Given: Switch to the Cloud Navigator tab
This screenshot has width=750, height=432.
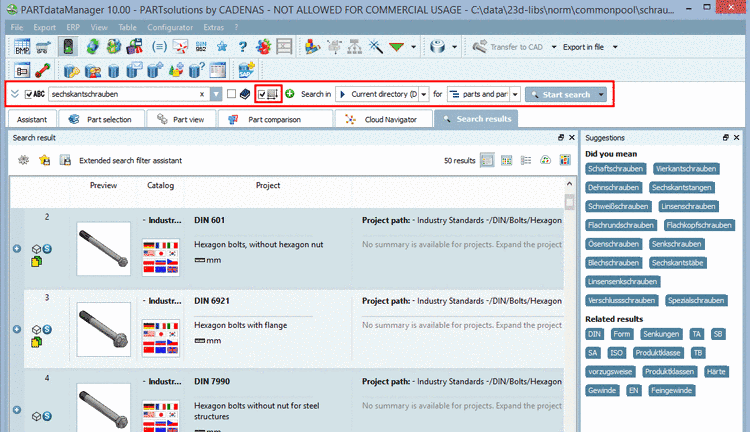Looking at the screenshot, I should click(x=384, y=119).
